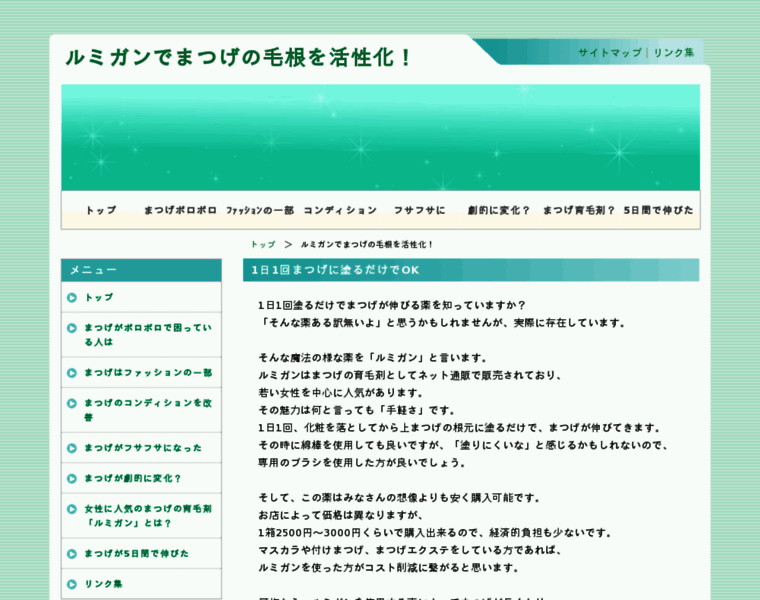The image size is (760, 600).
Task: Click arrow icon beside まつげはファッションの一部
Action: [72, 372]
